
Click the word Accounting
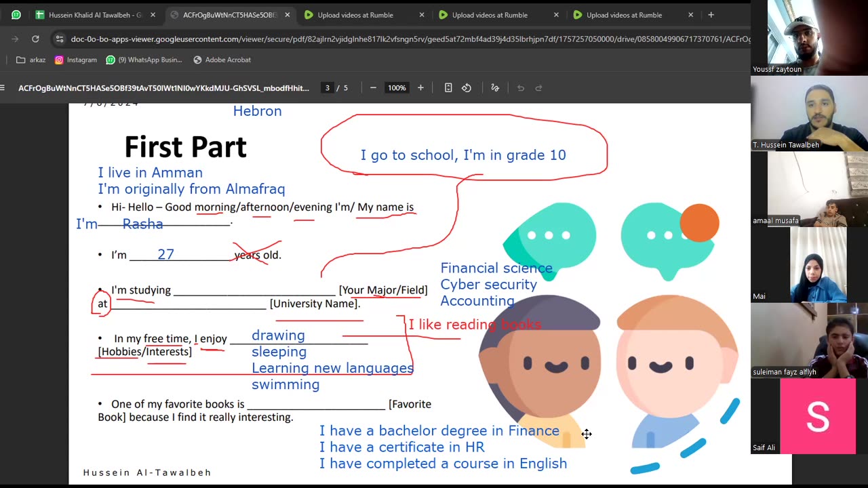477,301
